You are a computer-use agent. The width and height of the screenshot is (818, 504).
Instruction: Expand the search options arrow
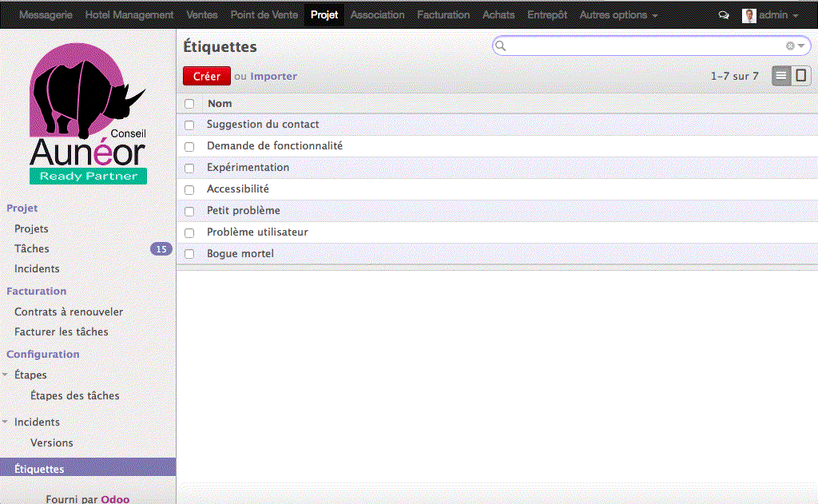pyautogui.click(x=800, y=46)
